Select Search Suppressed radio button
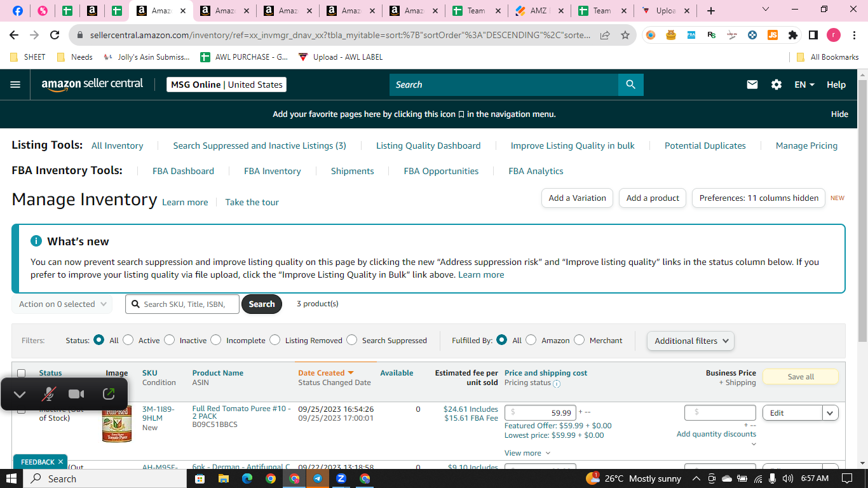Image resolution: width=868 pixels, height=488 pixels. [x=352, y=340]
